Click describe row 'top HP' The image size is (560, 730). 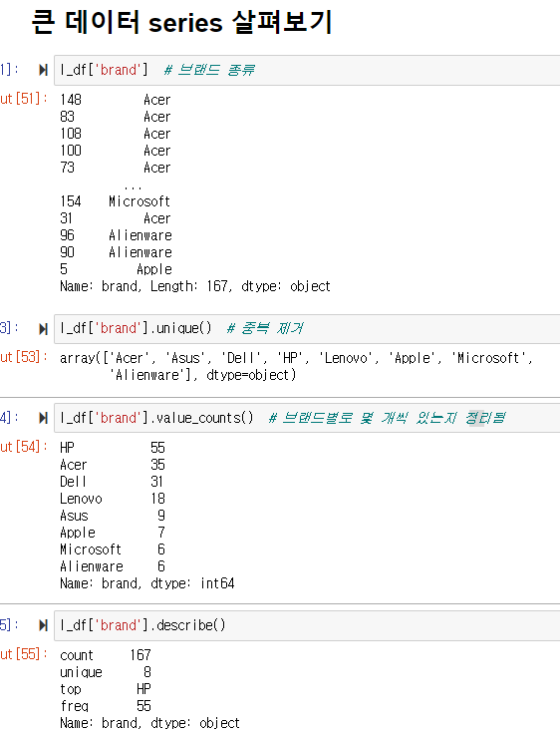point(106,689)
